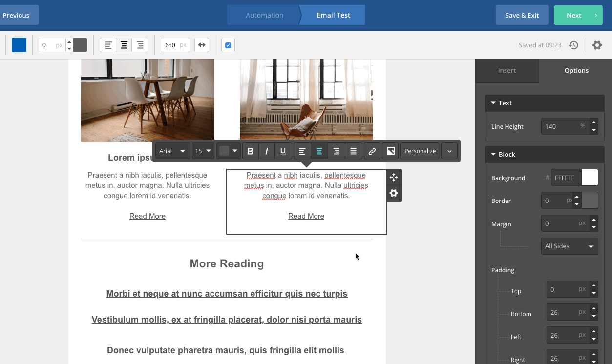The height and width of the screenshot is (364, 612).
Task: Click the white Background color swatch
Action: (x=590, y=178)
